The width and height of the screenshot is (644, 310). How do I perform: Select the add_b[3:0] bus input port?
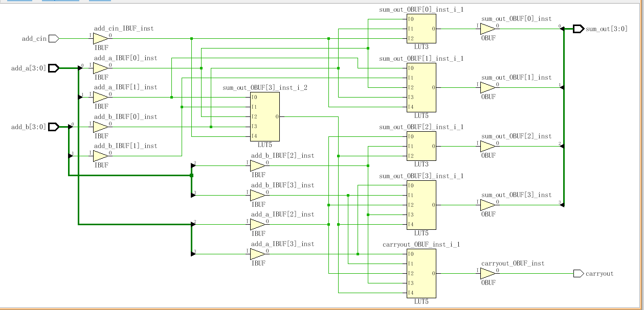pos(54,127)
